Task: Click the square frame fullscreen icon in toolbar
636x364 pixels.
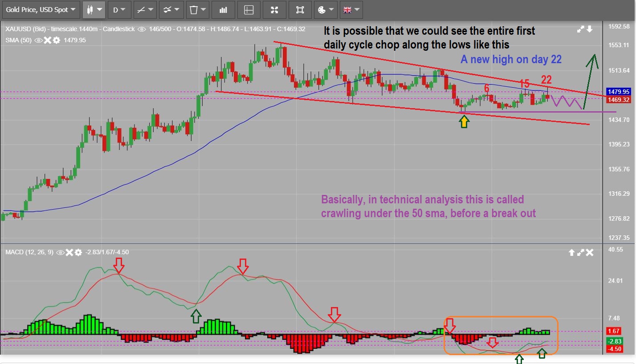Action: point(300,9)
